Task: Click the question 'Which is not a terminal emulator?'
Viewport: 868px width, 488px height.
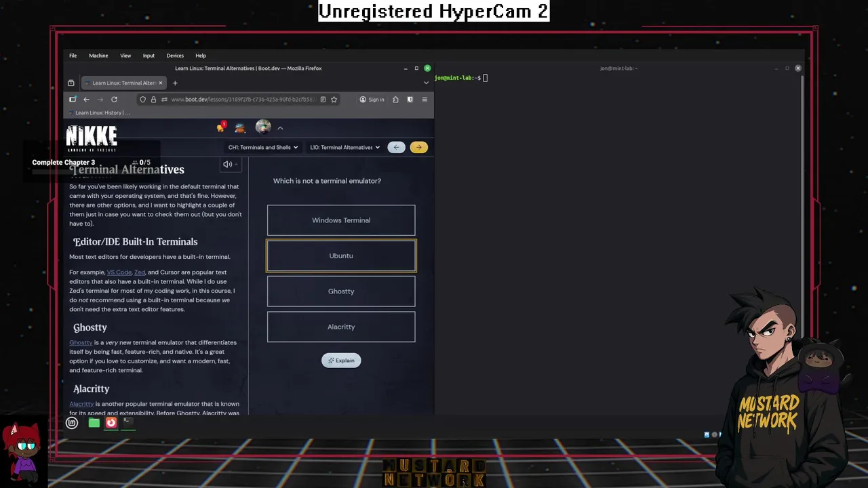Action: 327,181
